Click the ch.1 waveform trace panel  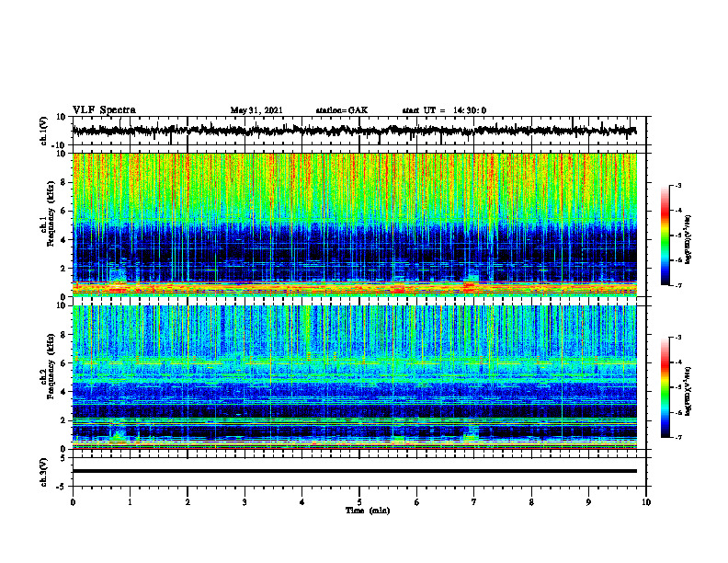pyautogui.click(x=359, y=131)
